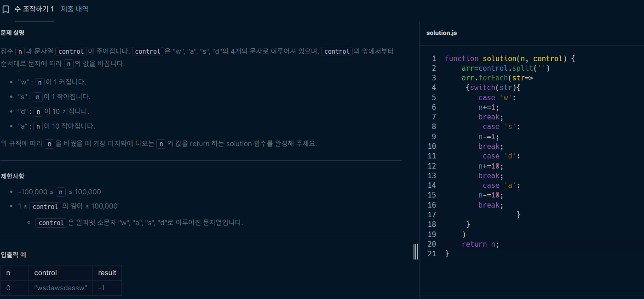Select the 수 조작하기 1 tab

point(34,8)
